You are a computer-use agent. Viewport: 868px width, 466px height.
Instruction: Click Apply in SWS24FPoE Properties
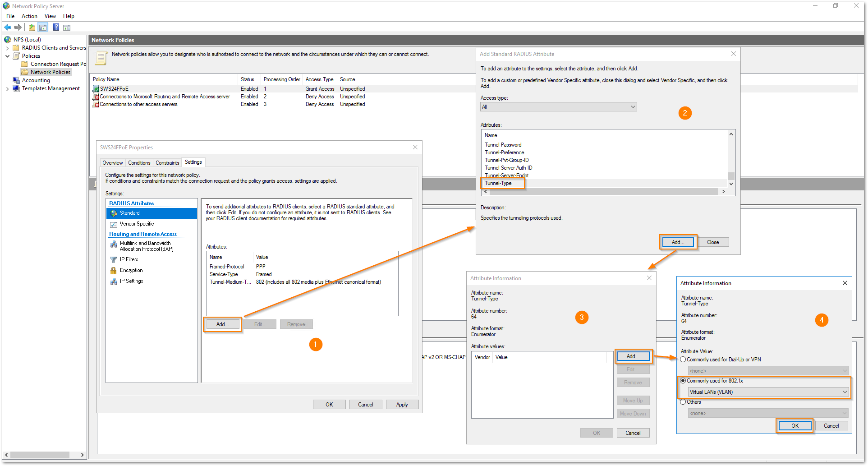click(402, 405)
